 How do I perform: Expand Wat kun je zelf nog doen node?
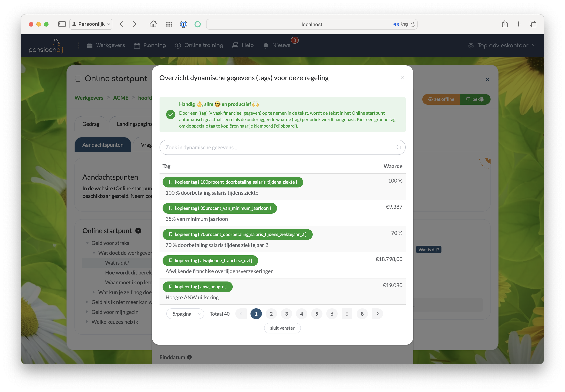94,292
